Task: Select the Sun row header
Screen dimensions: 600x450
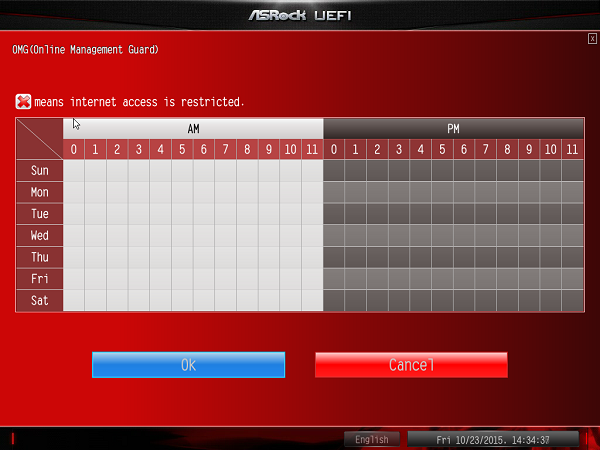Action: (x=39, y=171)
